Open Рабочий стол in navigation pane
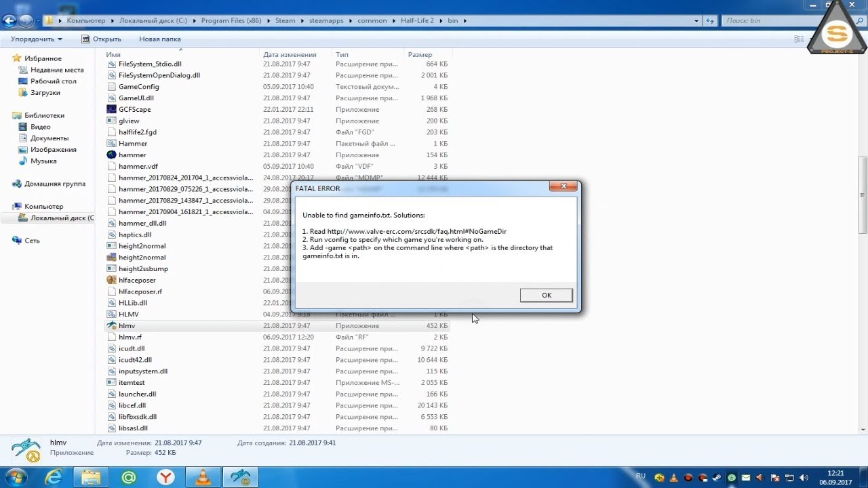 point(53,81)
